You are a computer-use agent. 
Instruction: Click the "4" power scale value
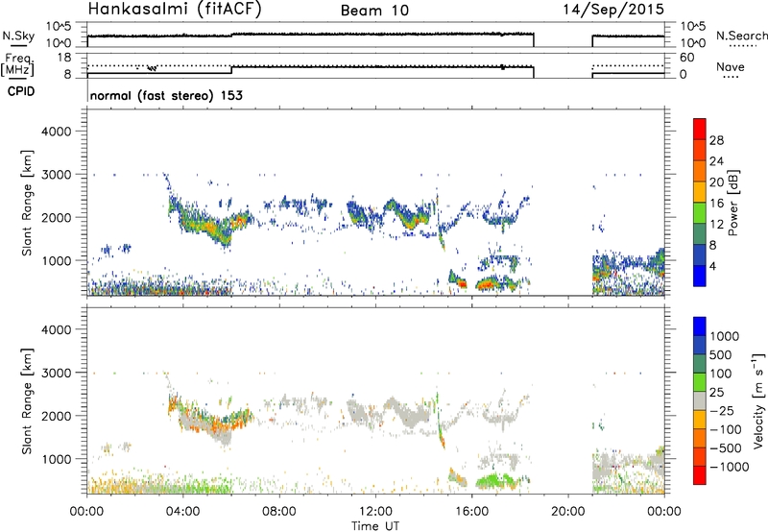tap(713, 266)
